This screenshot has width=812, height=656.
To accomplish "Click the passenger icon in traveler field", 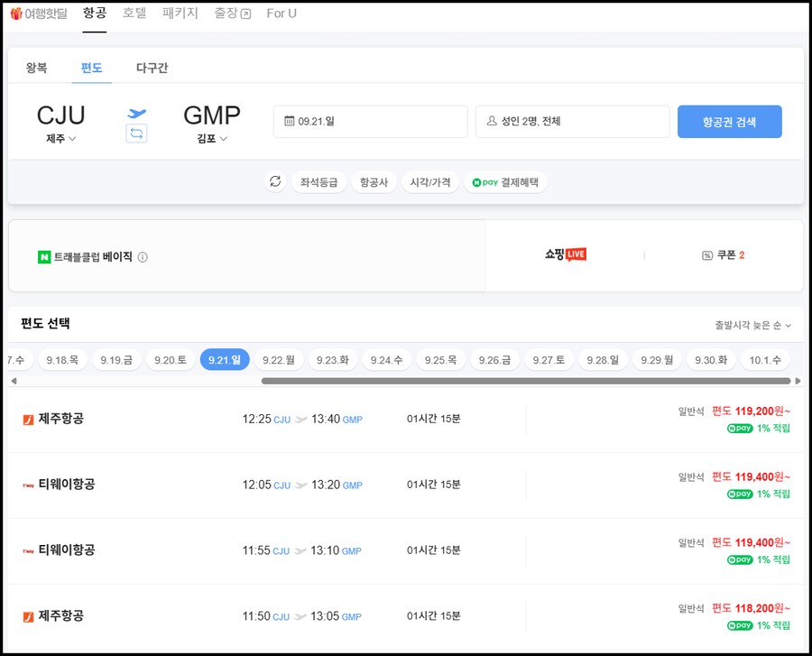I will click(492, 121).
